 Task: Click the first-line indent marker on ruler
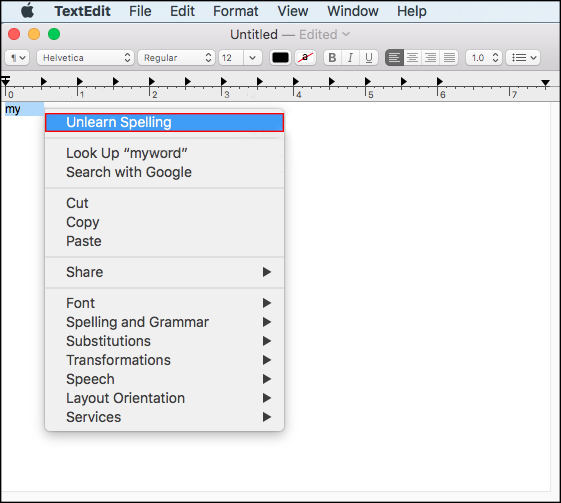(5, 78)
